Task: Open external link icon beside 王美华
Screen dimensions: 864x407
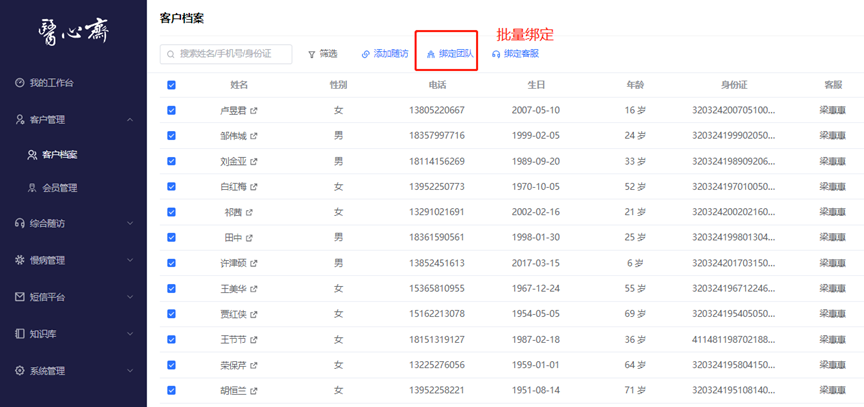Action: click(x=253, y=289)
